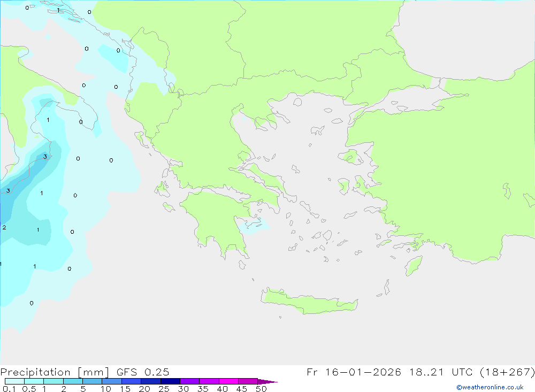535x392 pixels.
Task: Click the 0.1–0.5 mm palest cyan legend swatch
Action: coord(14,381)
